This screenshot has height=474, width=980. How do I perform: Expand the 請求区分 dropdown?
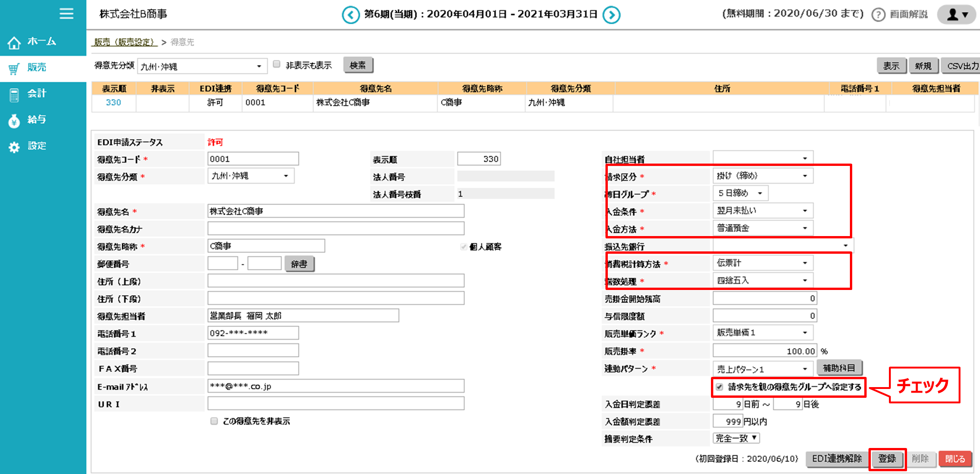point(763,176)
